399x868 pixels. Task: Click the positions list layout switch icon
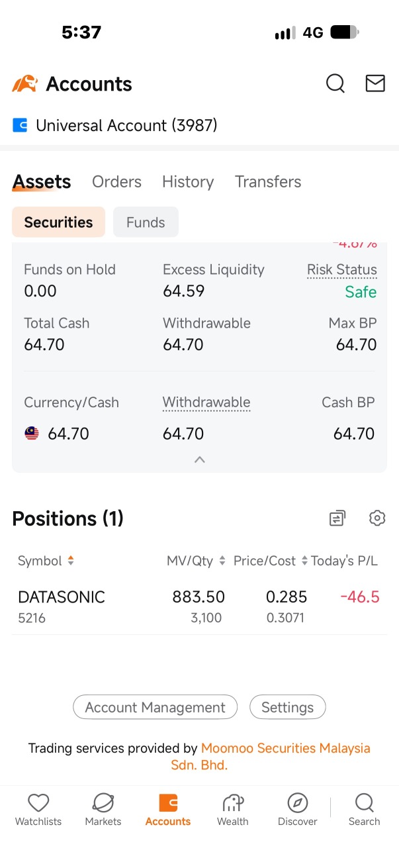coord(337,518)
